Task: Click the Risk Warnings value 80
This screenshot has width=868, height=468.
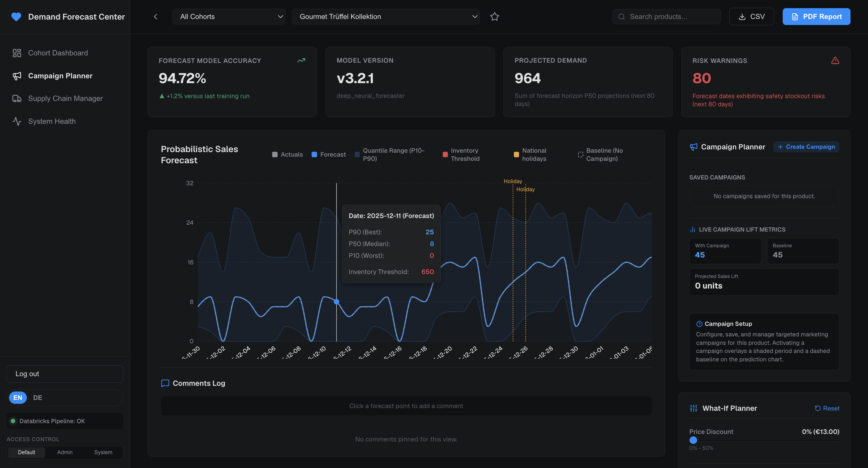Action: click(702, 78)
